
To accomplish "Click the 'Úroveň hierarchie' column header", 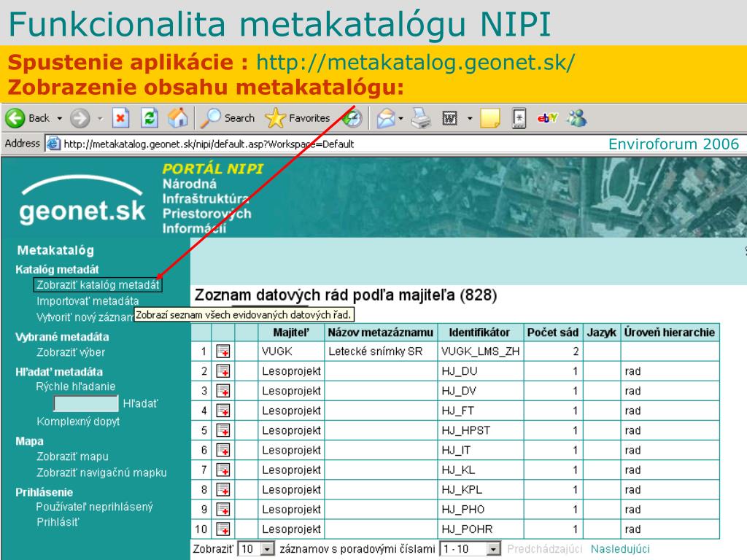I will click(x=670, y=332).
